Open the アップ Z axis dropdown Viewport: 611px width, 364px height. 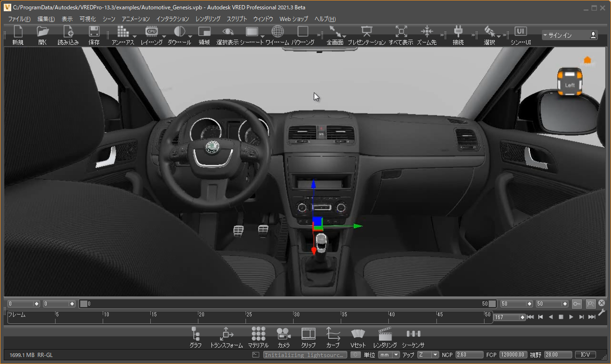click(x=428, y=355)
